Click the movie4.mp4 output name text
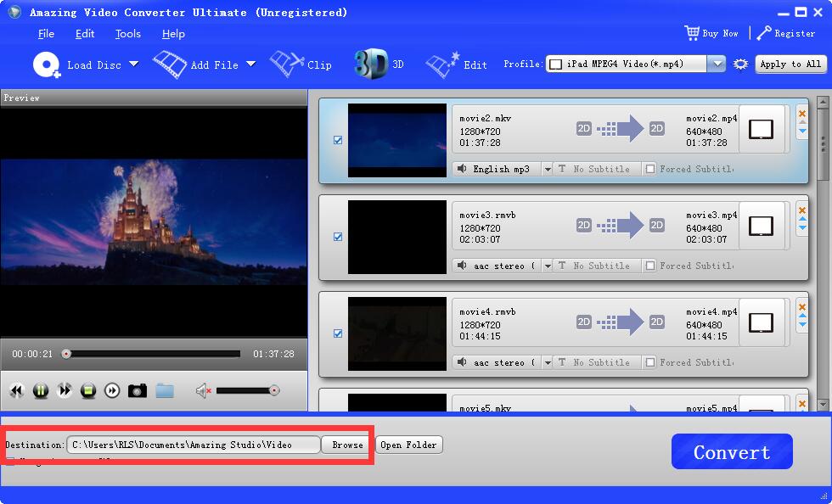The height and width of the screenshot is (504, 832). click(711, 311)
